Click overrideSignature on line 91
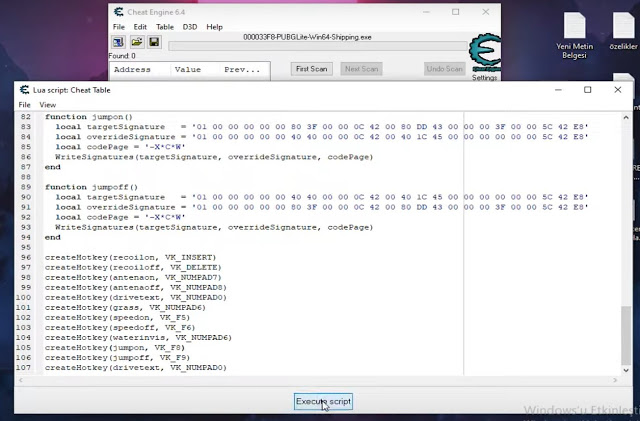This screenshot has width=640, height=421. pyautogui.click(x=131, y=207)
